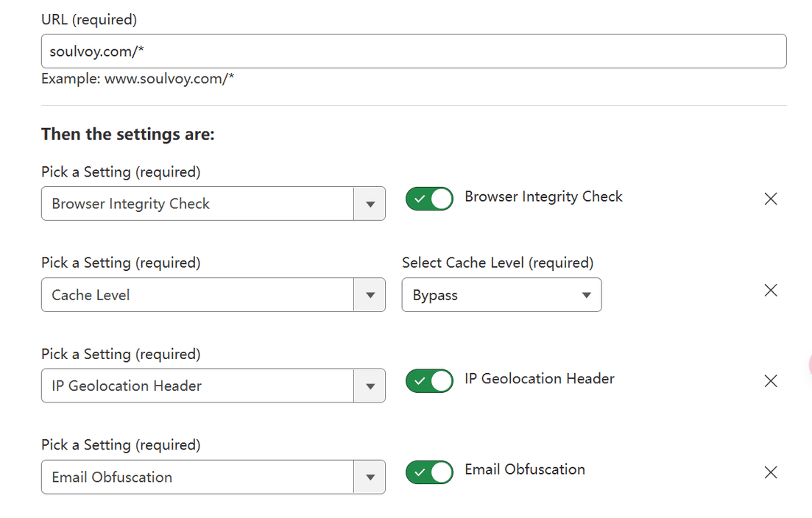Disable the Browser Integrity Check toggle
This screenshot has height=518, width=812.
point(429,199)
